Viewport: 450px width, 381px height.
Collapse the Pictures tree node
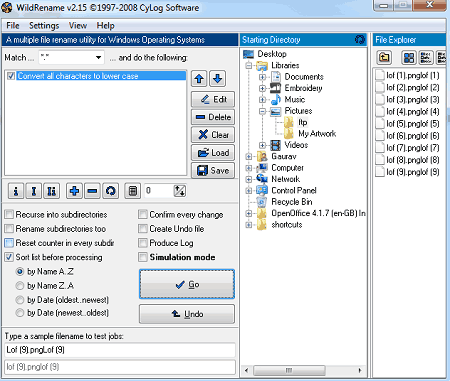262,111
